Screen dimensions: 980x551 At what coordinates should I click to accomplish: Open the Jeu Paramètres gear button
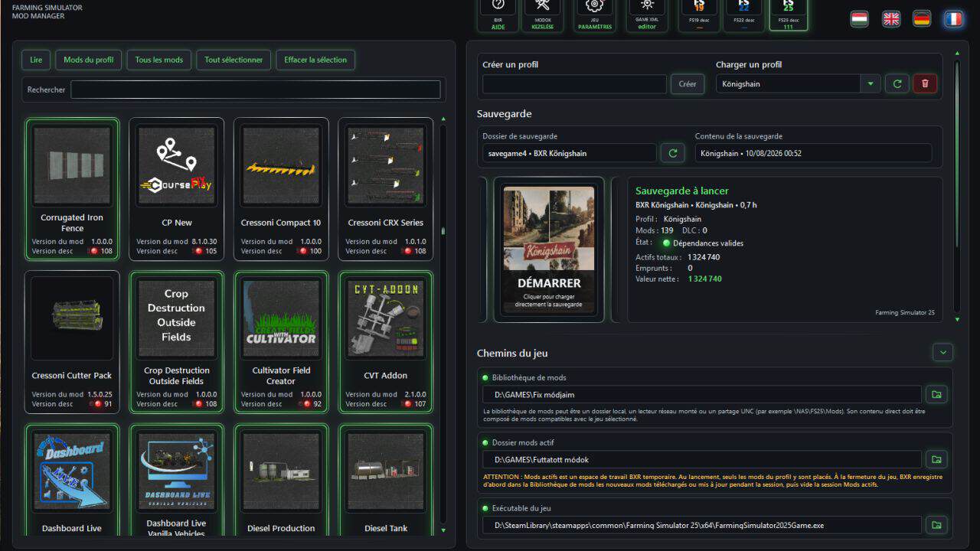[594, 15]
